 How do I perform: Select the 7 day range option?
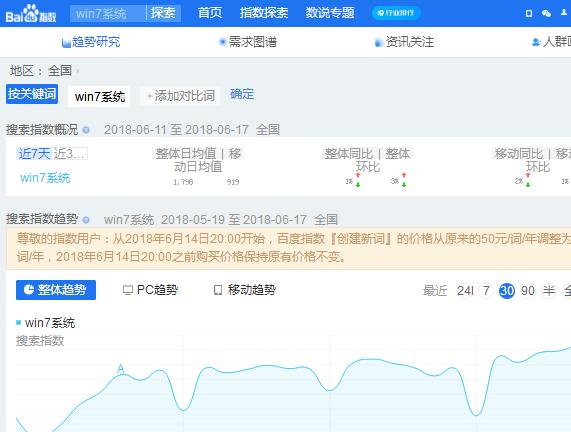tap(486, 291)
